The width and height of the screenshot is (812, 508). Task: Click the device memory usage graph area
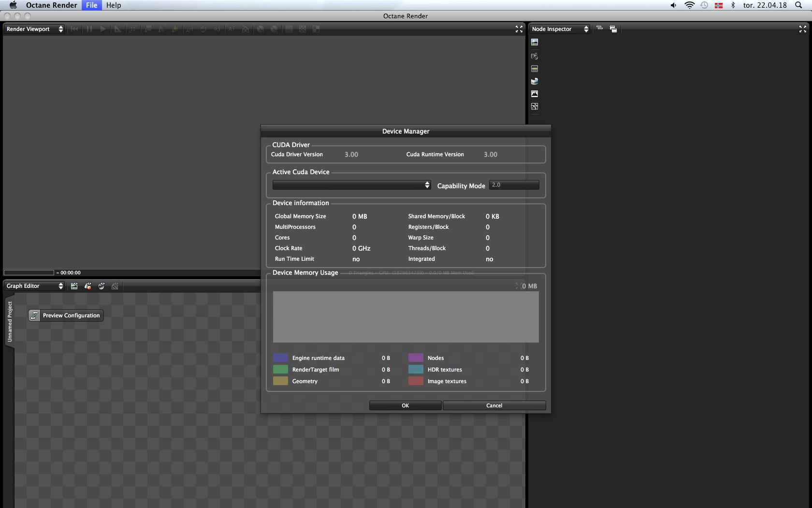(x=406, y=317)
